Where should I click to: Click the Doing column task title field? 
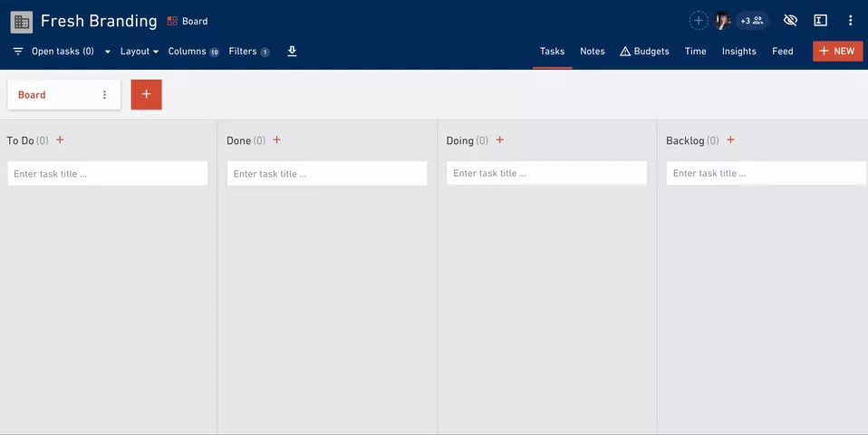pyautogui.click(x=547, y=173)
